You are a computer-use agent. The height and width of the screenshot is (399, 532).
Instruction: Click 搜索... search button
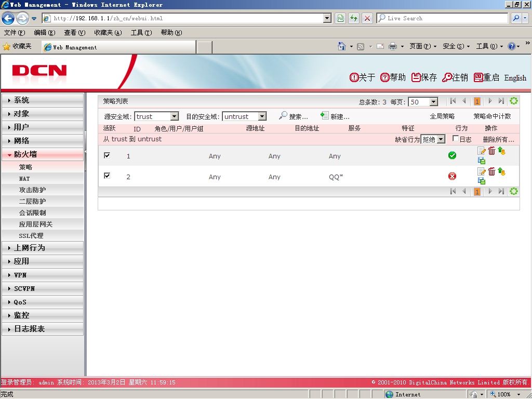click(x=294, y=116)
